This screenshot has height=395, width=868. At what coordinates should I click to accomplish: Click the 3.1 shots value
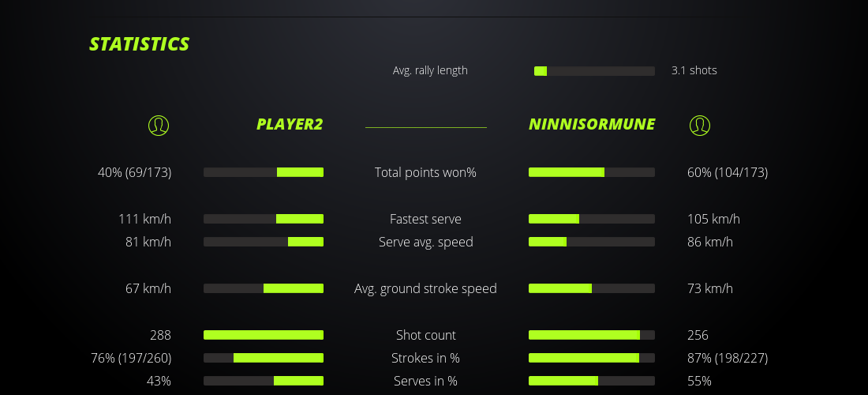pyautogui.click(x=694, y=70)
